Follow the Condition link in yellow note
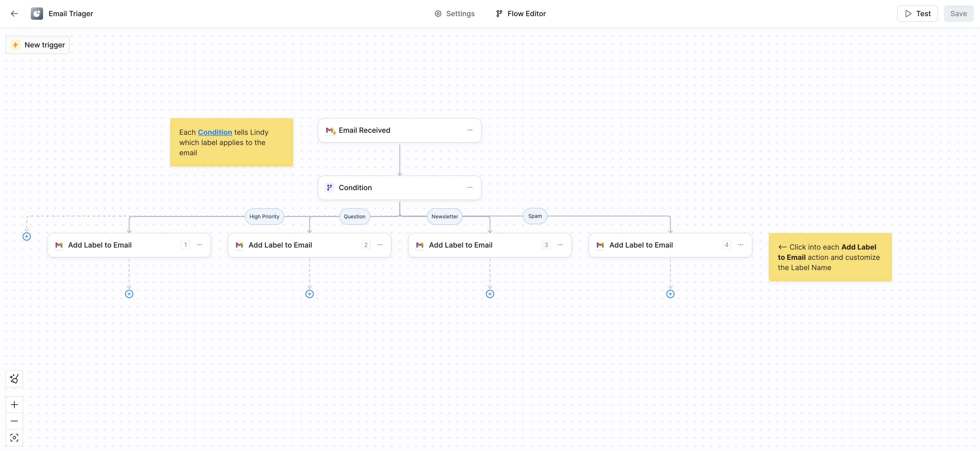The height and width of the screenshot is (451, 980). pyautogui.click(x=215, y=132)
